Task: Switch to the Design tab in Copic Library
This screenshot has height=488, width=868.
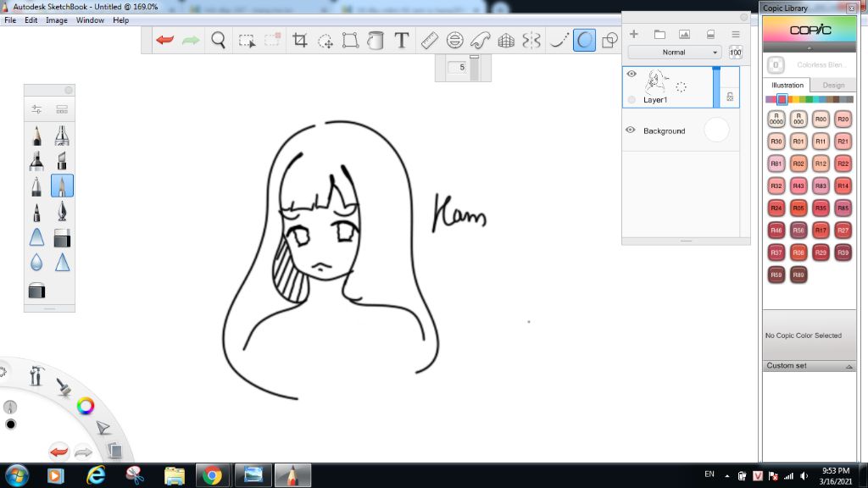Action: 833,86
